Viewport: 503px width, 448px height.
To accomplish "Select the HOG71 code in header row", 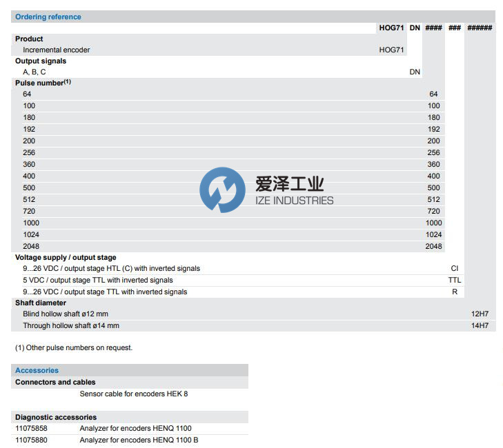I will (x=391, y=28).
